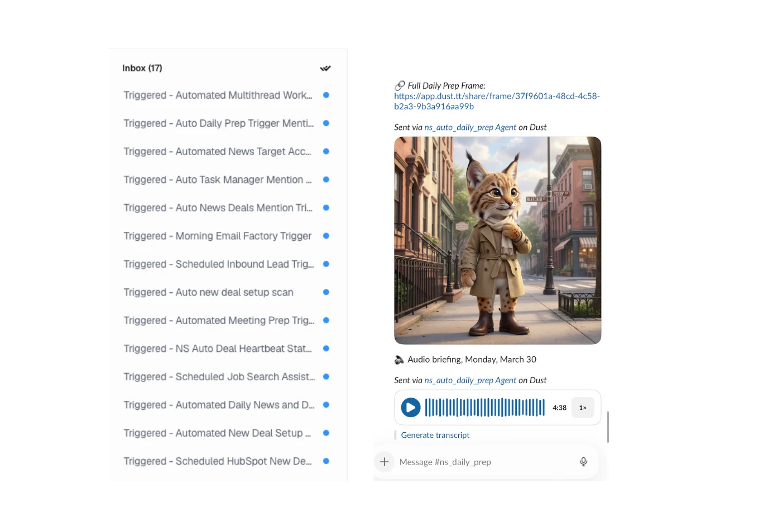Click unread dot for Automated New Deal Setup row

pyautogui.click(x=326, y=433)
